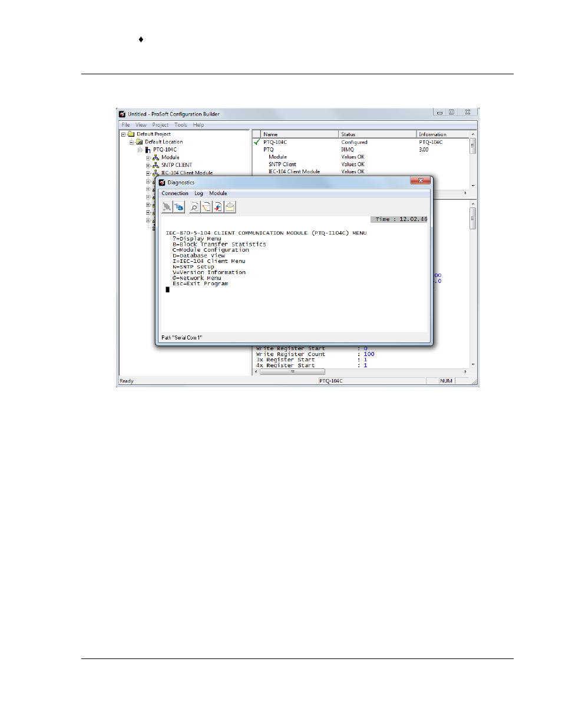
Task: Click the 'Configured' status cell
Action: pyautogui.click(x=354, y=142)
